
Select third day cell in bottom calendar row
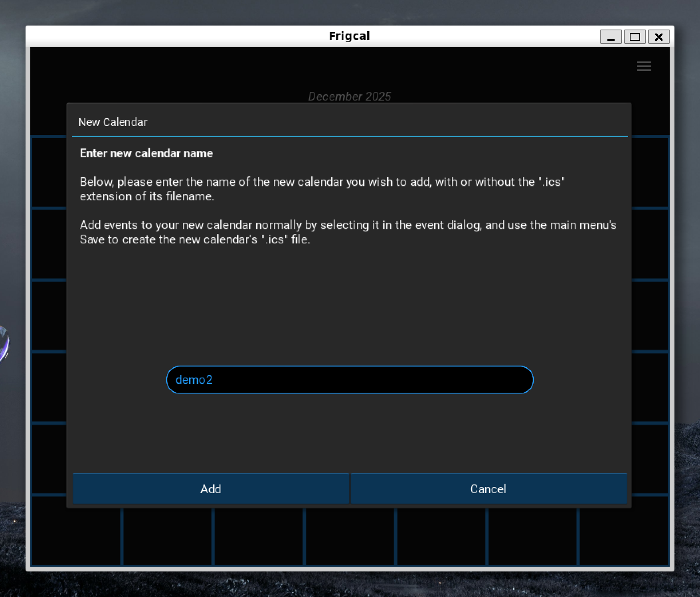pyautogui.click(x=259, y=537)
